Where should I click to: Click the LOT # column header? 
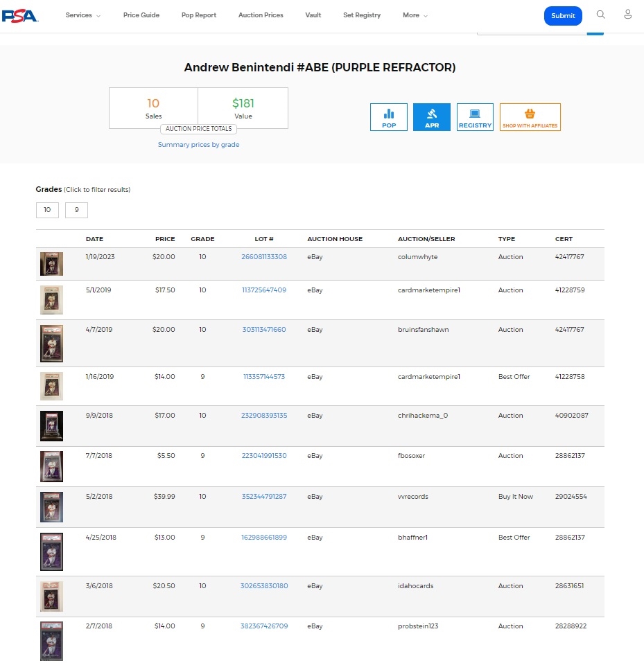click(x=264, y=239)
